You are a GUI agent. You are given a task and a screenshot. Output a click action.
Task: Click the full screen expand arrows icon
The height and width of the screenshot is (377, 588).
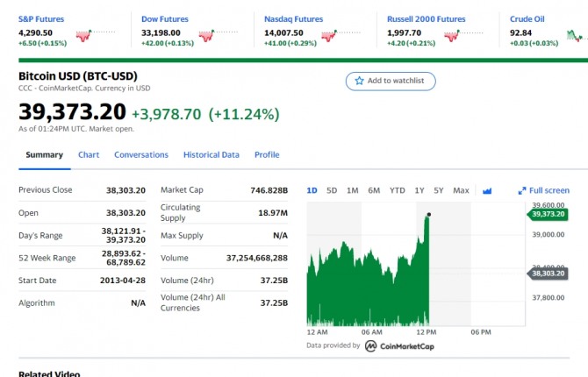[522, 190]
